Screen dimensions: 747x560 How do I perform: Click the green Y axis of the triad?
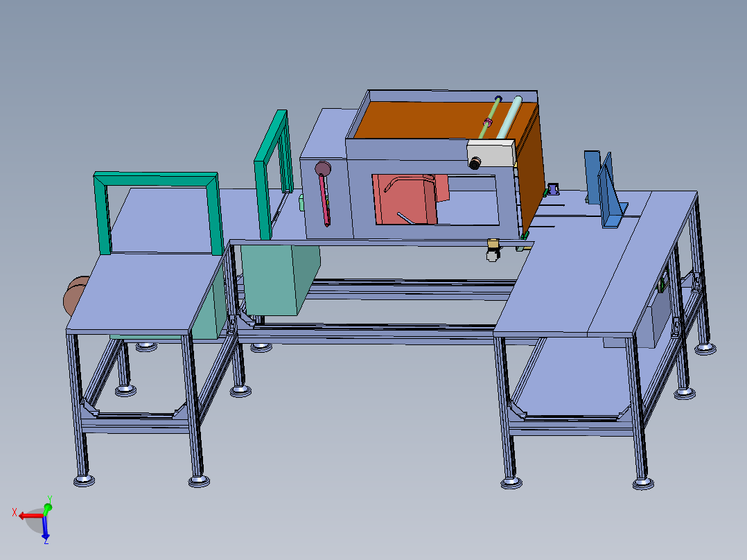coord(47,509)
